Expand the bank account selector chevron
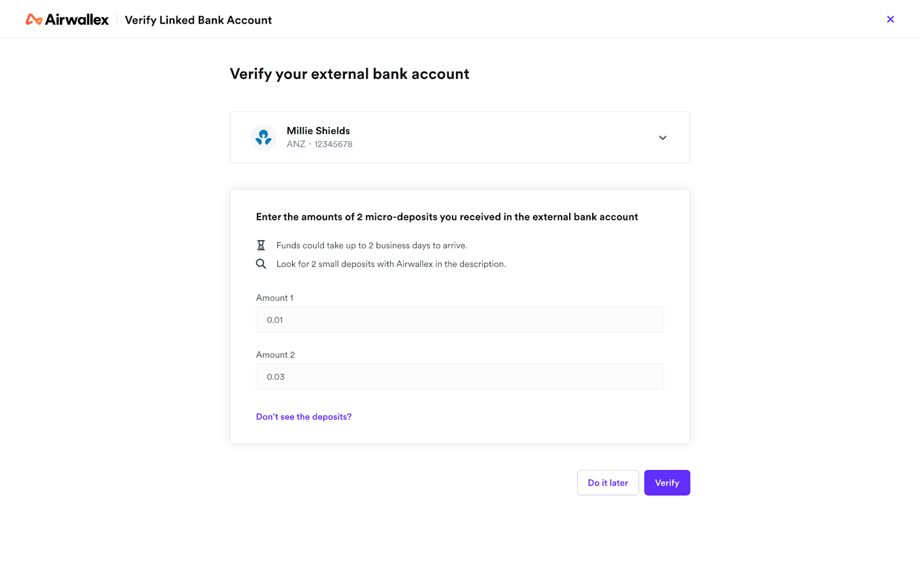920x588 pixels. coord(662,138)
